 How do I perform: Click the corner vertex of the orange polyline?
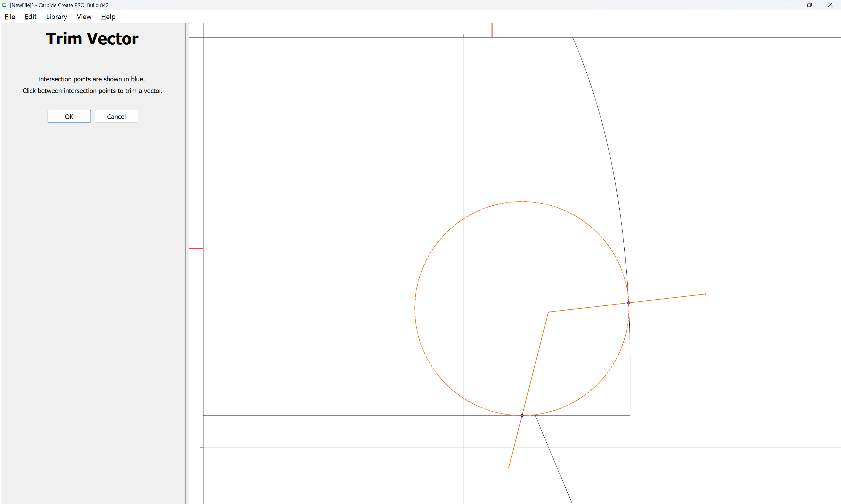coord(548,312)
